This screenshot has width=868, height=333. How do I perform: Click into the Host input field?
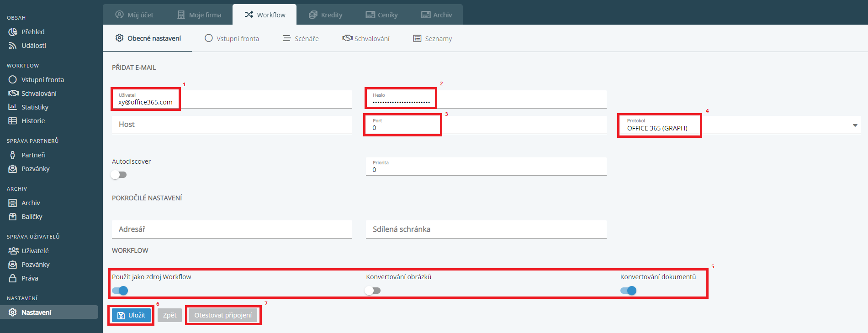point(232,125)
